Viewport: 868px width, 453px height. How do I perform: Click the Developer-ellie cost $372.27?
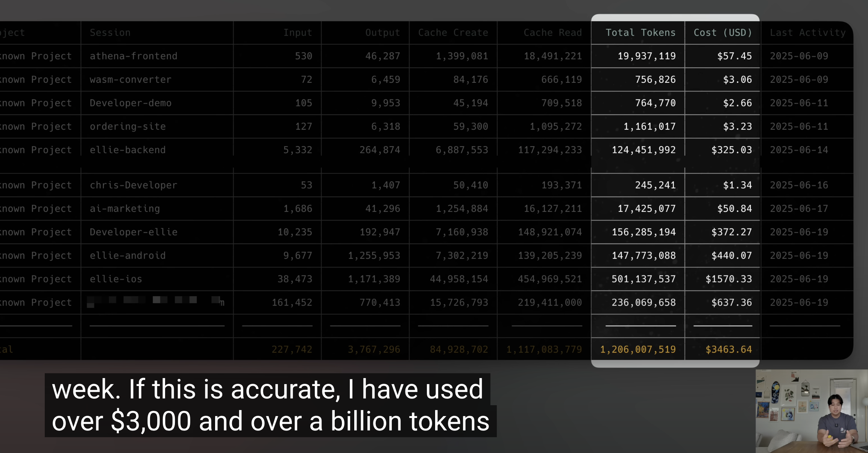[731, 232]
